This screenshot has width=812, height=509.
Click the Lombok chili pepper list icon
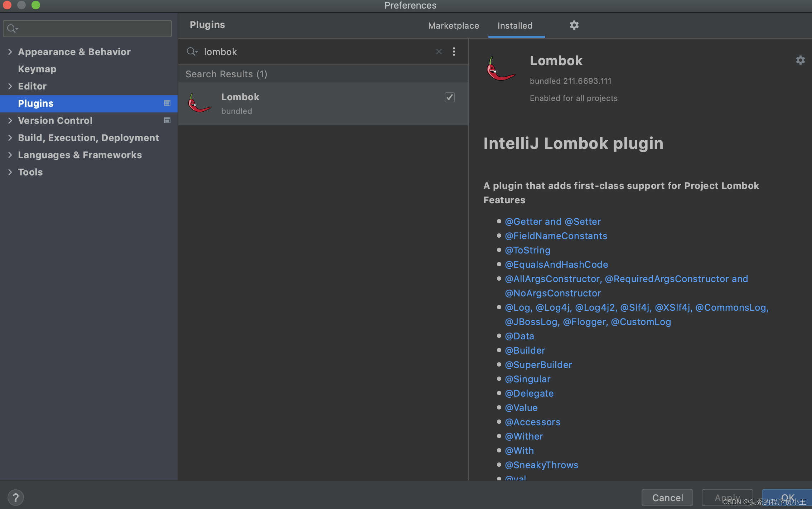199,103
